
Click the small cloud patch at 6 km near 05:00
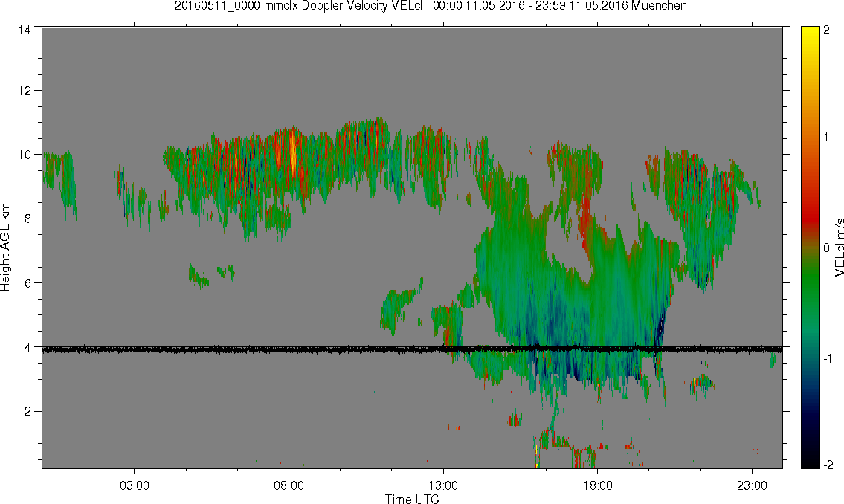(198, 277)
